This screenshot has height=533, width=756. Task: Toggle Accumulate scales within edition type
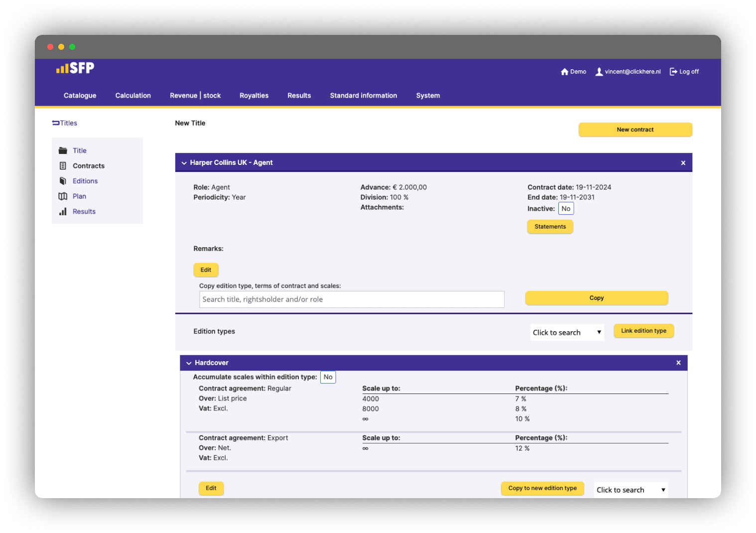[328, 377]
